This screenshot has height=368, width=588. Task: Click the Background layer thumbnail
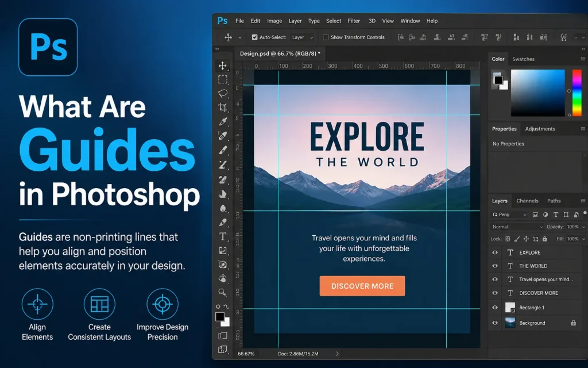(510, 323)
